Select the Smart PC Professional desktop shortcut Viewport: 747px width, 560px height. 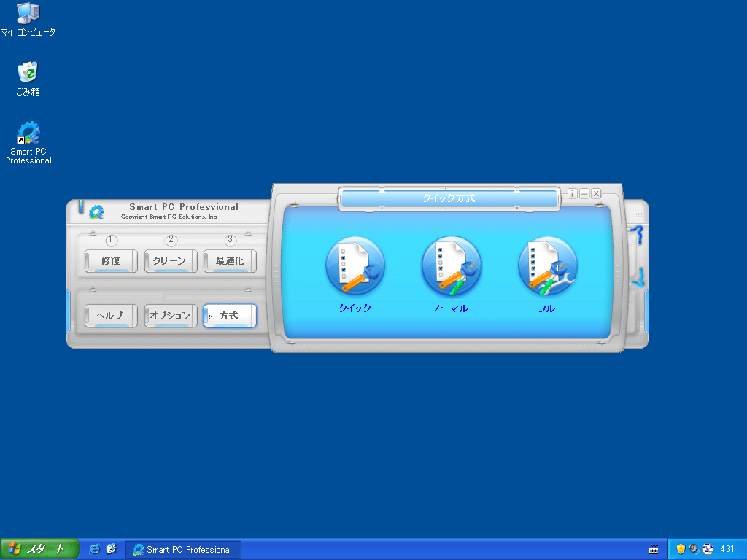[x=28, y=143]
